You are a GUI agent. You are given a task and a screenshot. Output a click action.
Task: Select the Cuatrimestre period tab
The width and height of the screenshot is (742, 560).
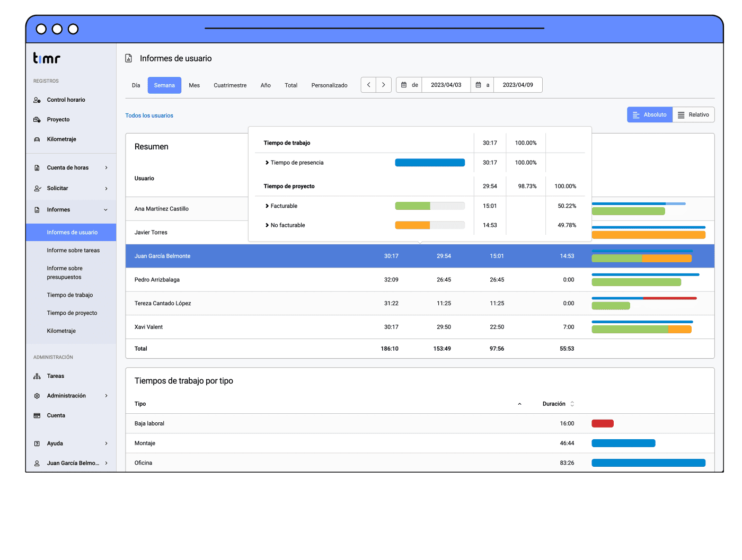[230, 85]
